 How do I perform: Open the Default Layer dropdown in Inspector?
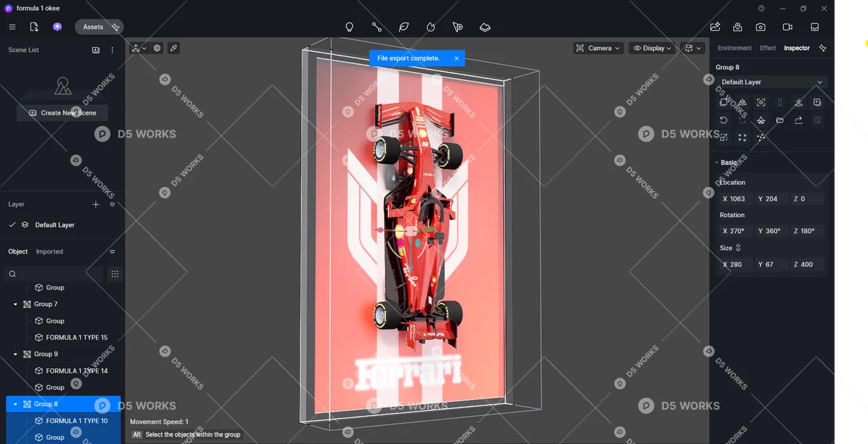point(772,82)
